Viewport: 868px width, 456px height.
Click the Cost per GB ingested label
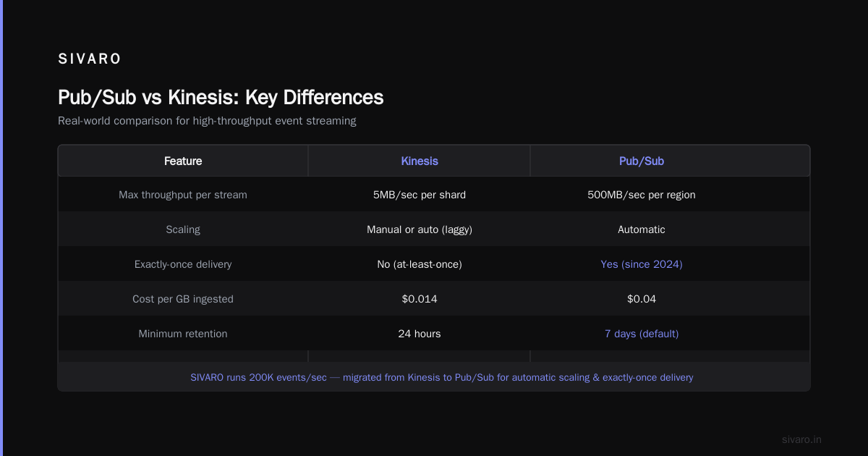(183, 299)
